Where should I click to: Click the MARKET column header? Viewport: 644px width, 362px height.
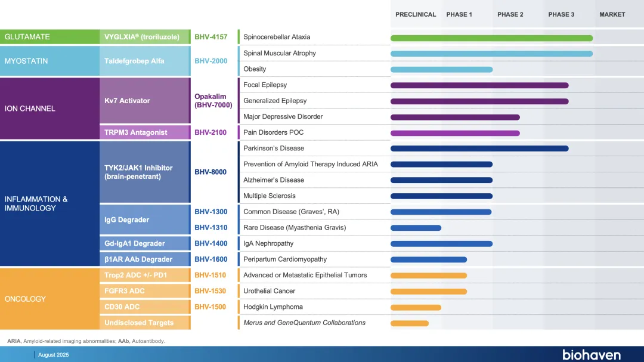(x=612, y=14)
